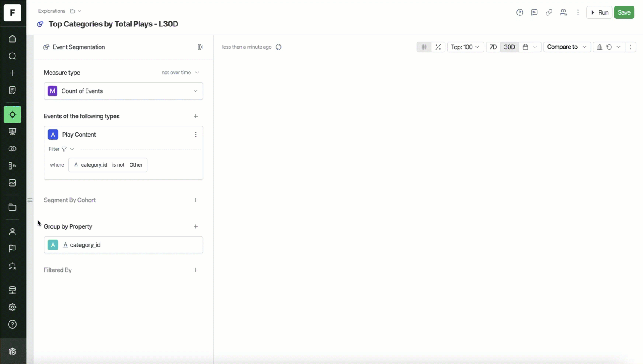The height and width of the screenshot is (364, 643).
Task: Open the search icon in sidebar
Action: [12, 56]
